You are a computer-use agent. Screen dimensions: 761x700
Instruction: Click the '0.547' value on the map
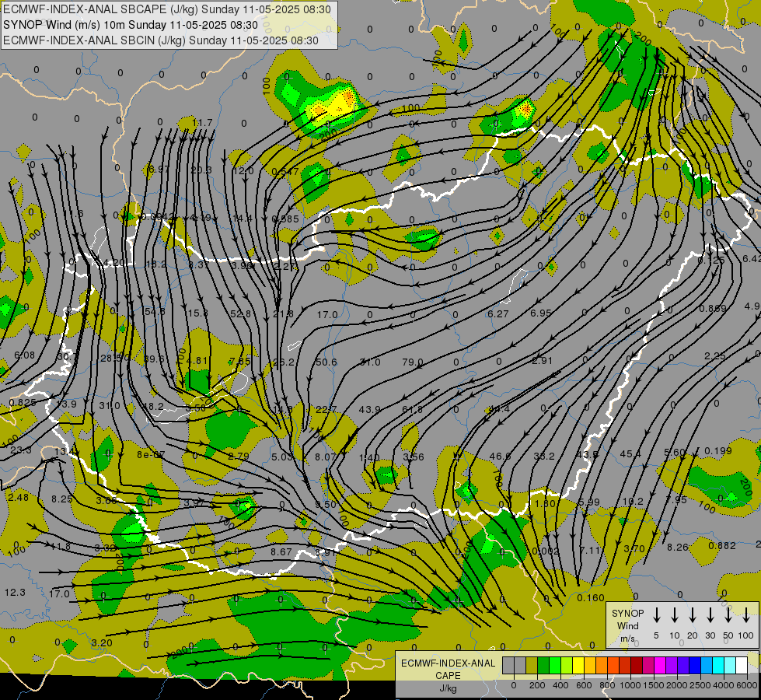point(285,172)
